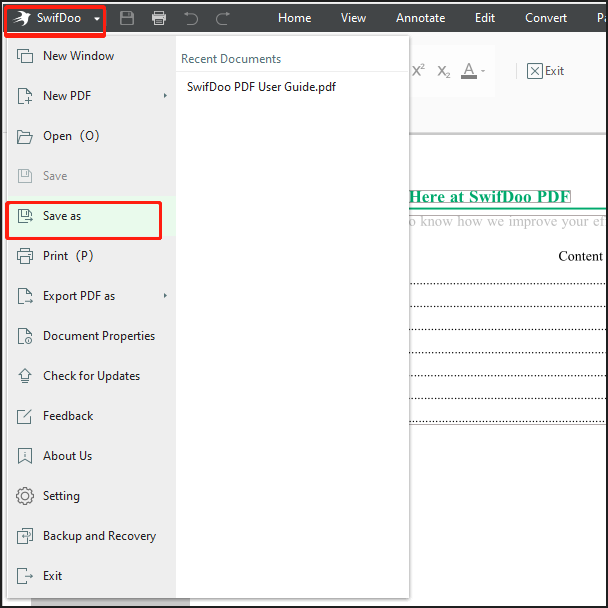Switch to the Home tab
The width and height of the screenshot is (608, 608).
coord(294,18)
